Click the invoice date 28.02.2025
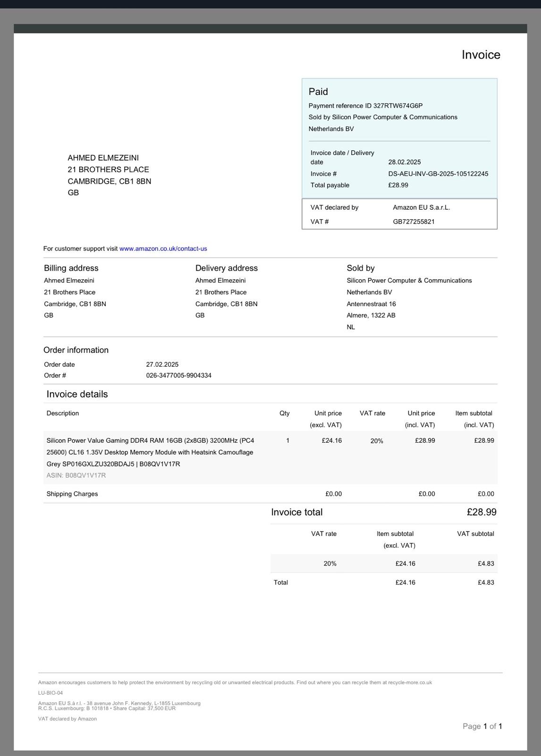541x756 pixels. click(x=404, y=162)
